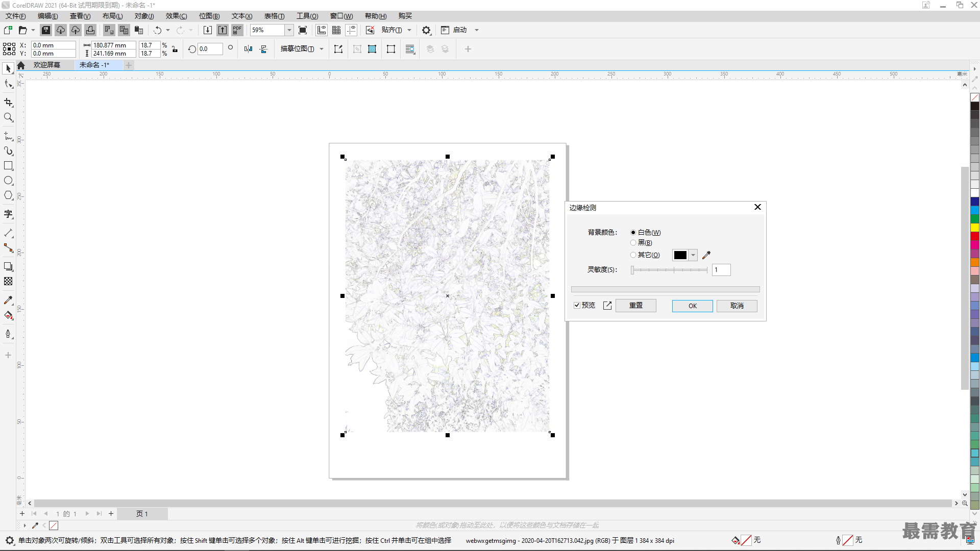980x551 pixels.
Task: Select the Zoom magnifier tool
Action: 8,117
